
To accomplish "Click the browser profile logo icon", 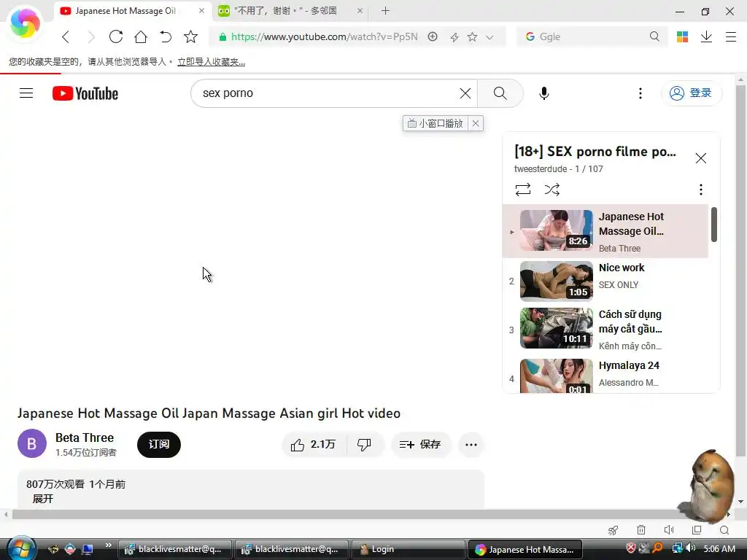I will point(26,23).
